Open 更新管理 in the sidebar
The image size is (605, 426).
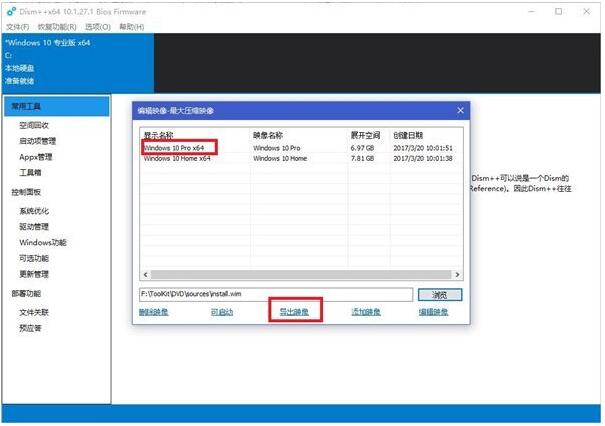[x=34, y=274]
